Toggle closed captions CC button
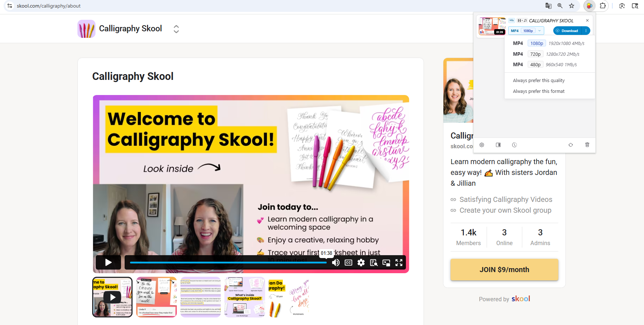 (348, 263)
